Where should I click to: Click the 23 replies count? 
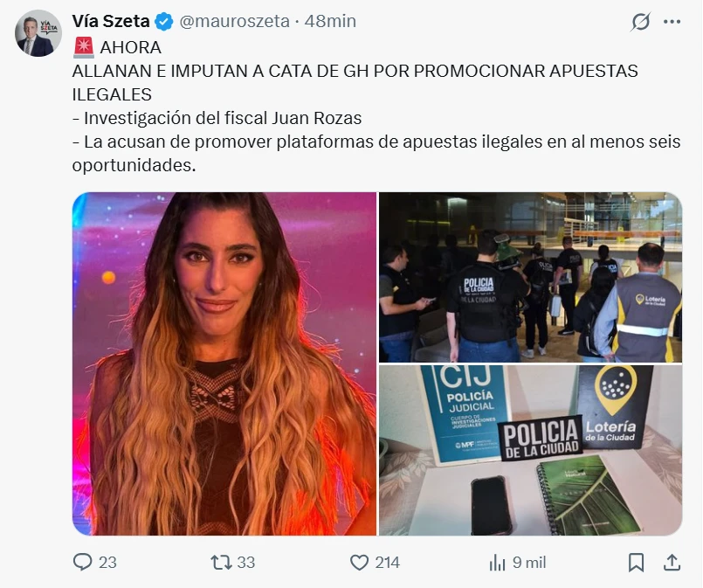(x=107, y=563)
